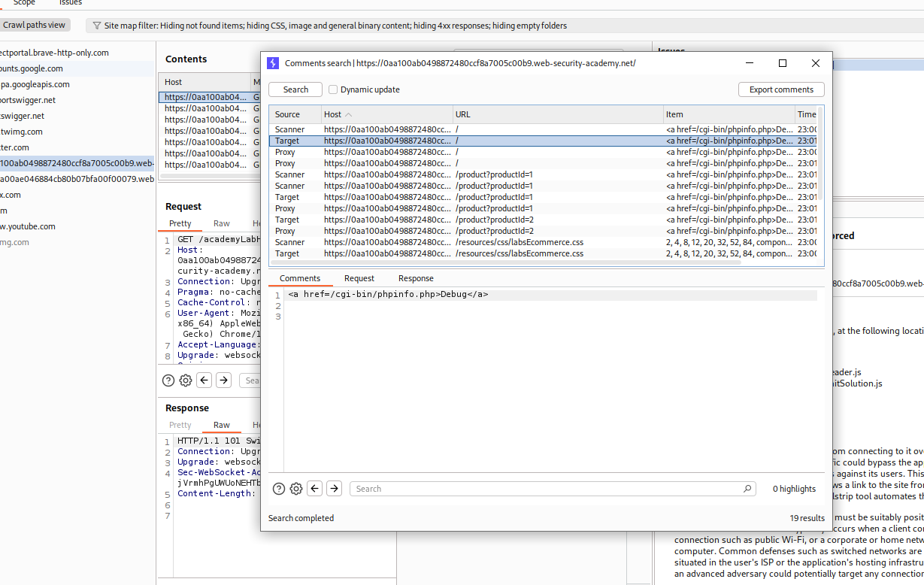This screenshot has width=924, height=585.
Task: Switch to the Request tab in dialog
Action: pyautogui.click(x=359, y=278)
